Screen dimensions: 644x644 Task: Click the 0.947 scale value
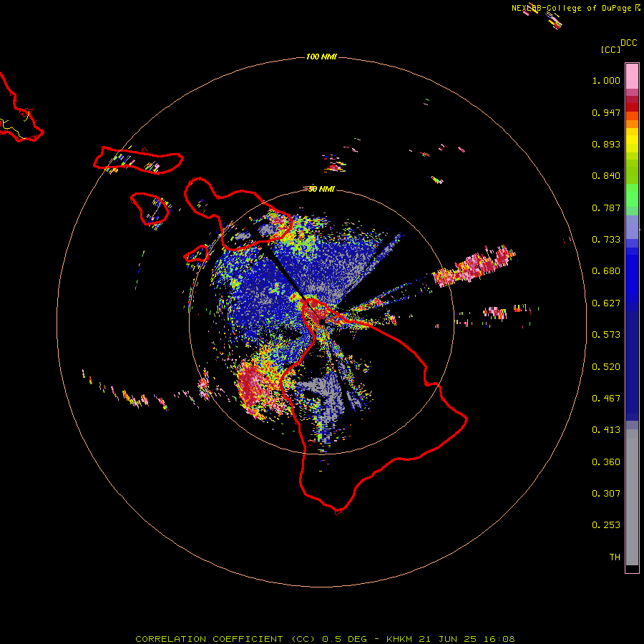pos(606,112)
